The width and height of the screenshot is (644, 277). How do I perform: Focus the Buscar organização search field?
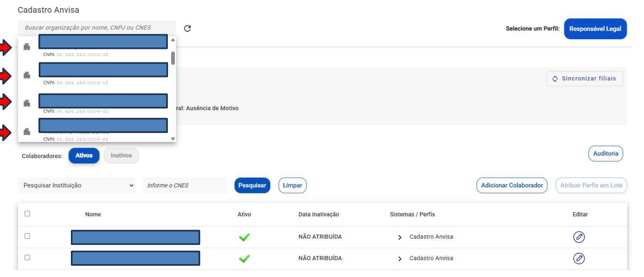(x=97, y=28)
